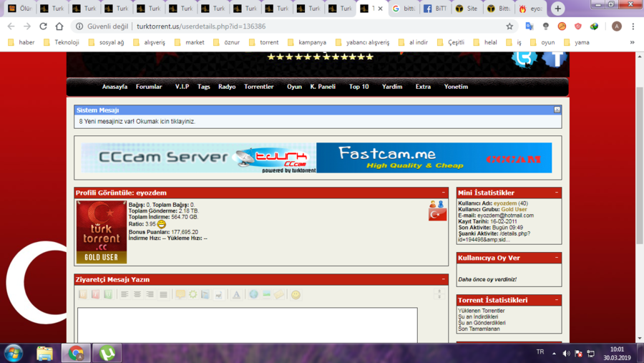Insert an email link in editor
Viewport: 644px width, 363px height.
[279, 294]
